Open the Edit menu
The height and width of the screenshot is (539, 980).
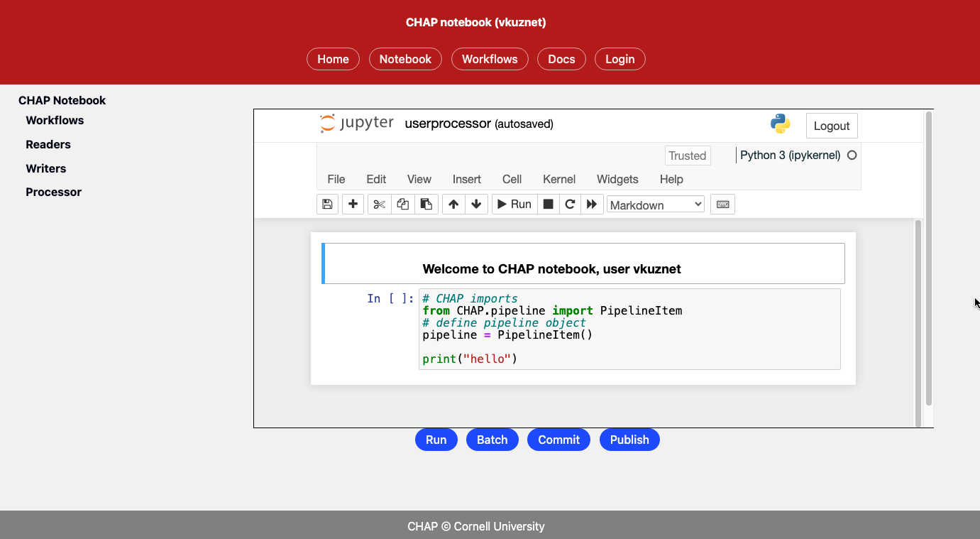[376, 179]
